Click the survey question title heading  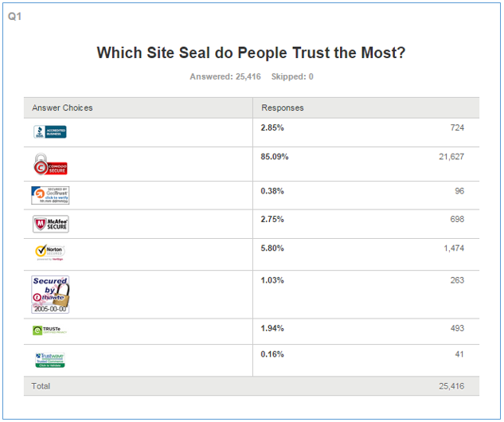pos(251,53)
